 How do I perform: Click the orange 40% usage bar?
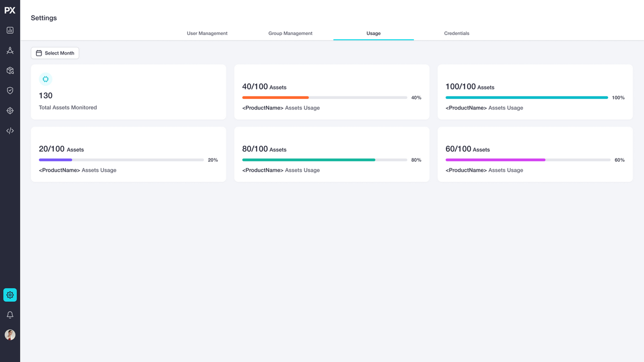pyautogui.click(x=325, y=97)
